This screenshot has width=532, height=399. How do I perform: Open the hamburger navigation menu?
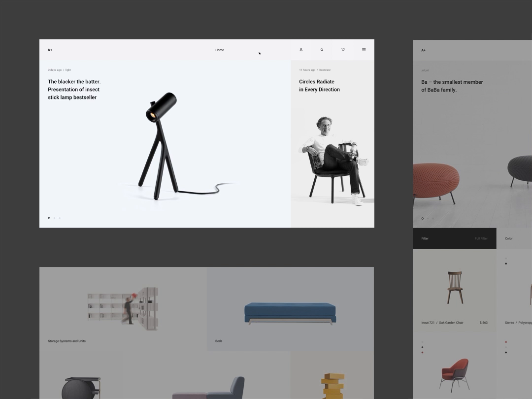tap(364, 50)
